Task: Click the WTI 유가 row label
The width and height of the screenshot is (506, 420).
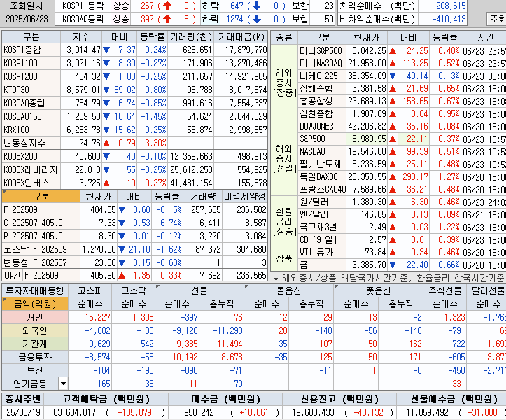Action: click(x=322, y=253)
